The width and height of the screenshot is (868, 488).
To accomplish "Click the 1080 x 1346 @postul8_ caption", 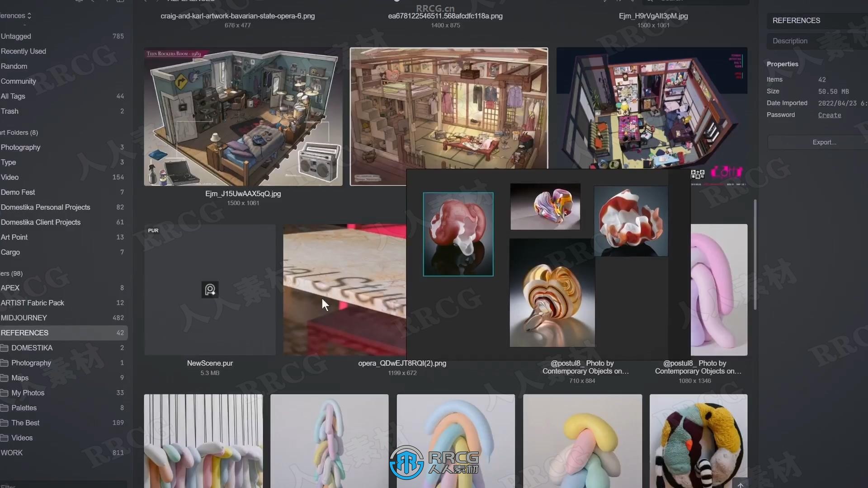I will click(698, 367).
